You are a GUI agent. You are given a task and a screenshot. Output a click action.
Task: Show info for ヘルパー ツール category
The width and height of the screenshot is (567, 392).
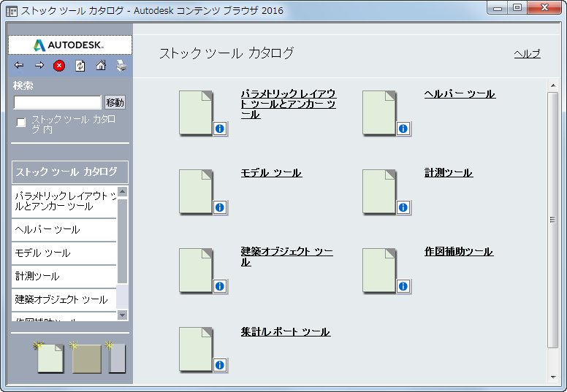coord(403,128)
